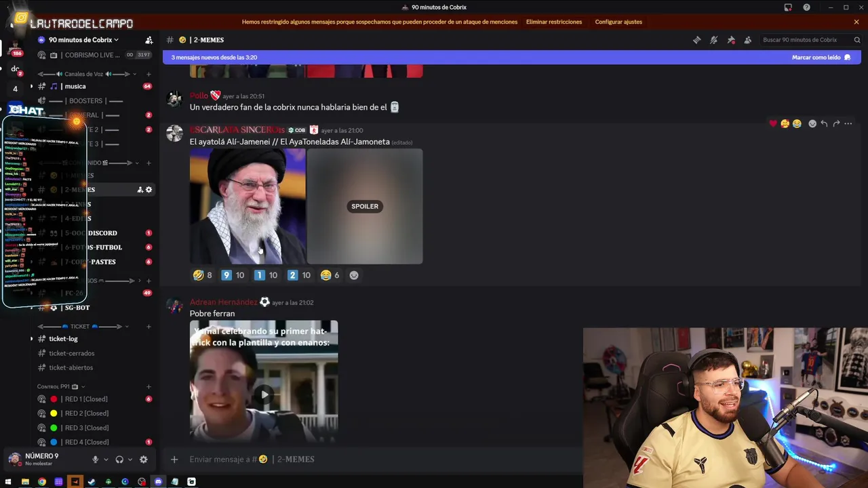Image resolution: width=868 pixels, height=488 pixels.
Task: Expand ticket-log channel threads arrow
Action: pyautogui.click(x=31, y=339)
